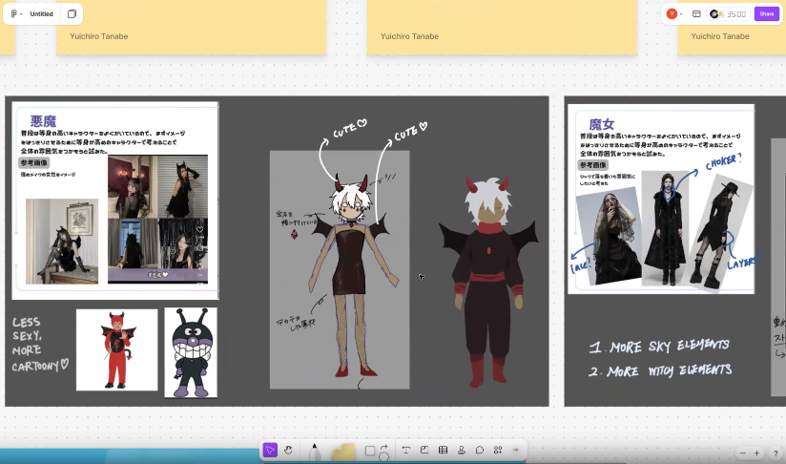Image resolution: width=786 pixels, height=464 pixels.
Task: Choose the yellow sticky note tool
Action: point(343,452)
